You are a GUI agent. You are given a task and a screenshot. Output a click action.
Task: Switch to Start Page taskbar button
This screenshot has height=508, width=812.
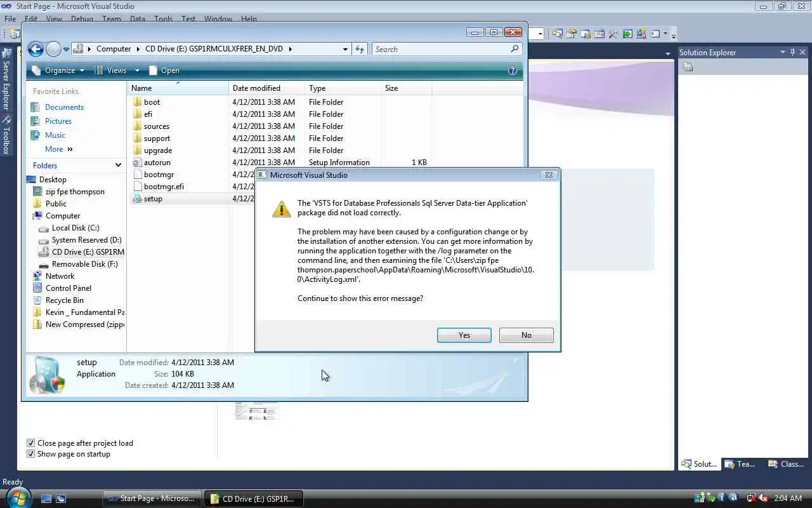point(152,498)
